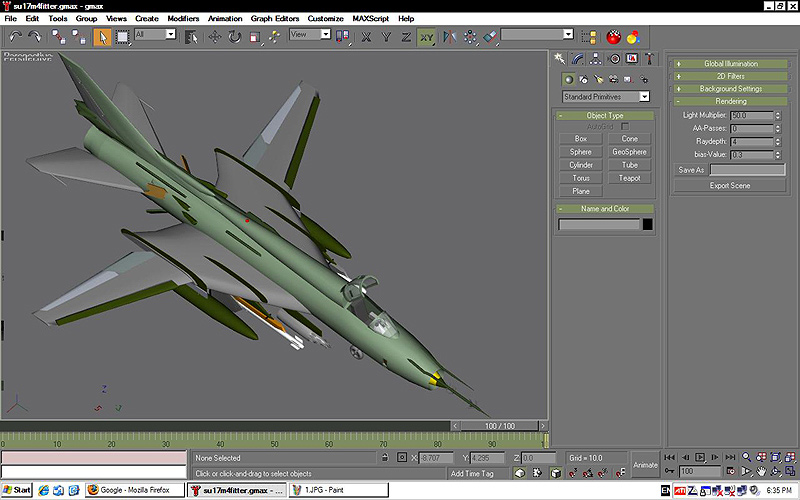Expand the Global Illumination rollout
Viewport: 800px width, 500px height.
pos(730,64)
